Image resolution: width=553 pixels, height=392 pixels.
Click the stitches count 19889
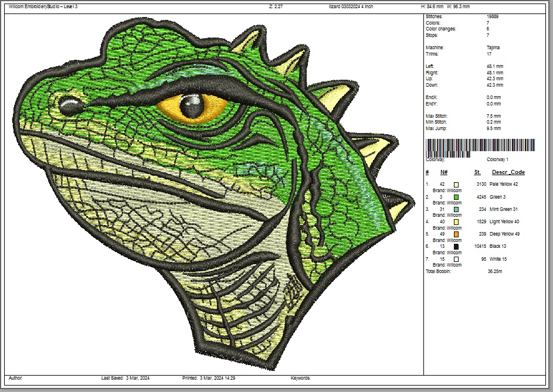[493, 17]
